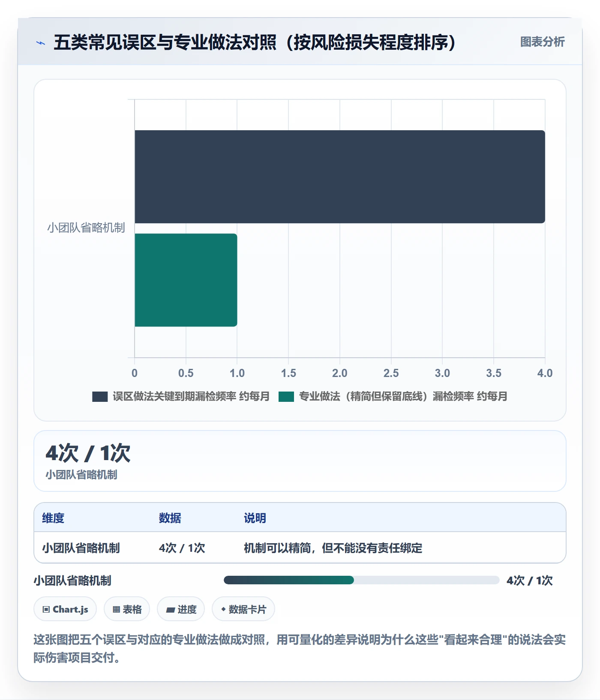Toggle the teal 专业做法 legend swatch

[x=286, y=397]
